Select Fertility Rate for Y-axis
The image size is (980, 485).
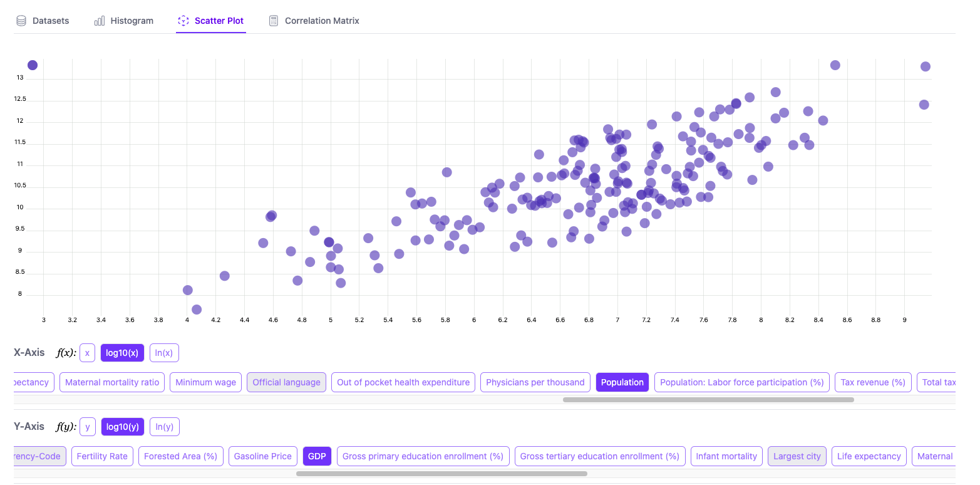102,456
